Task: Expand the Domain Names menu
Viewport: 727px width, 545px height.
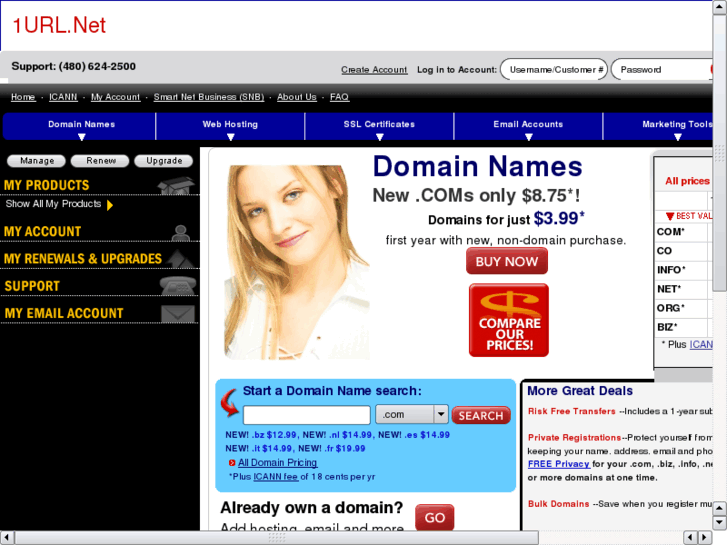Action: (x=80, y=126)
